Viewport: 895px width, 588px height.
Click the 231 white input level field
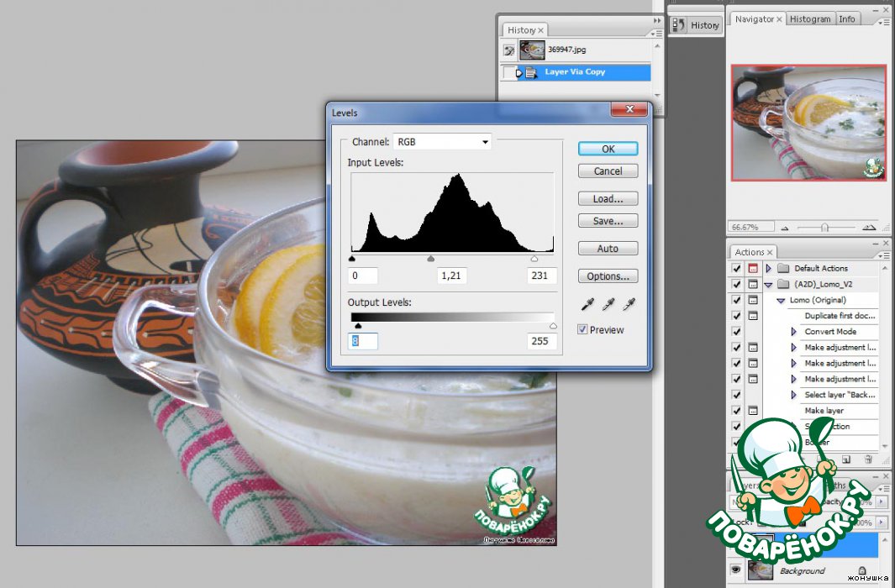coord(542,276)
